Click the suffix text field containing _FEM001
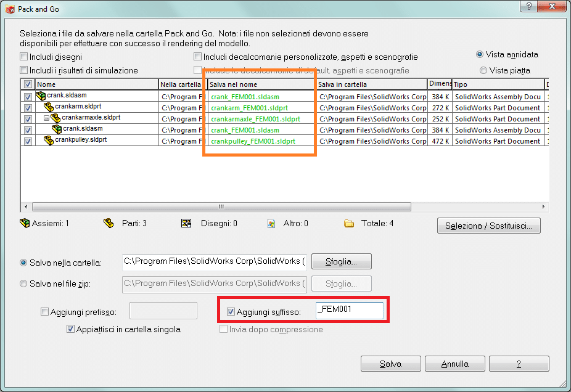 pos(349,310)
